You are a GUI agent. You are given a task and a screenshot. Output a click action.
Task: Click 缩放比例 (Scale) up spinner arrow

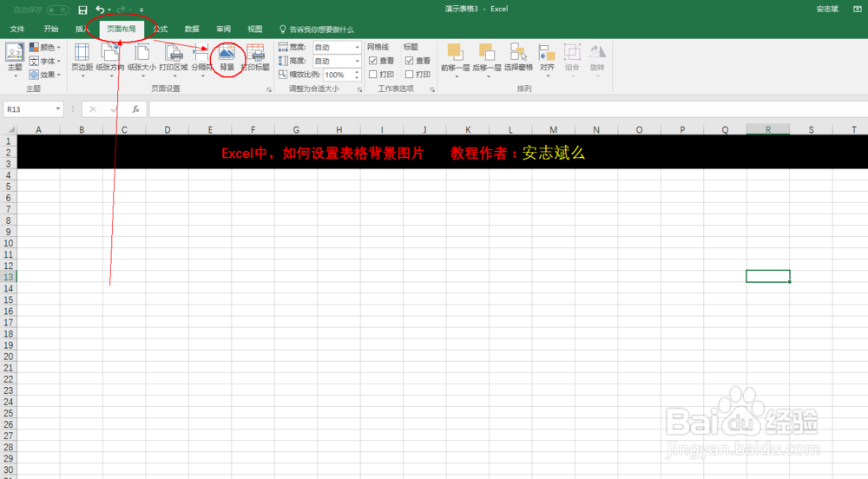click(x=357, y=72)
